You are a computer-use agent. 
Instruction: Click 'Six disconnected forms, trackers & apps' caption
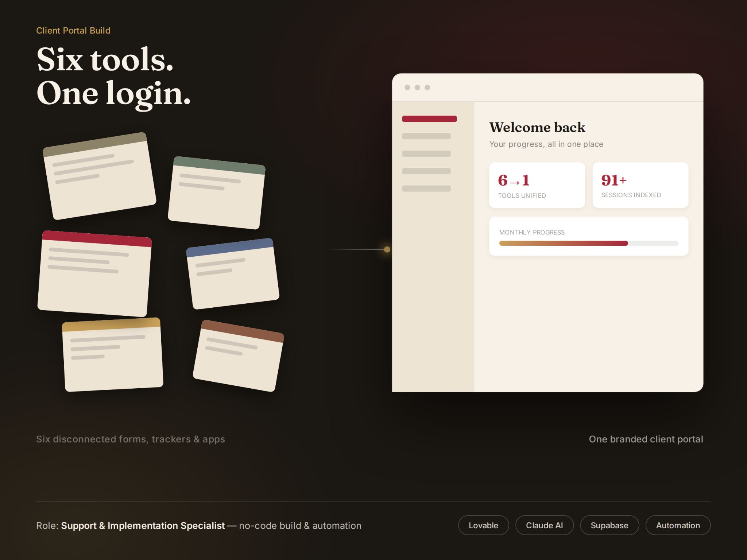(131, 439)
